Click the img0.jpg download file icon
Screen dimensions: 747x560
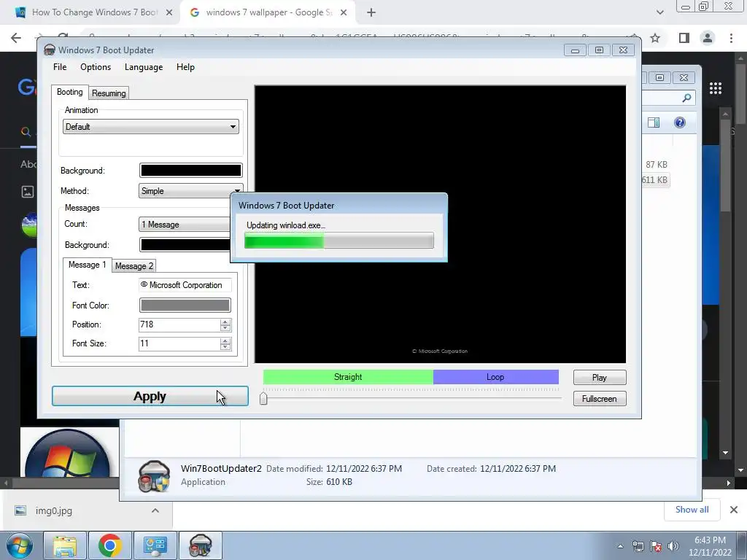20,510
